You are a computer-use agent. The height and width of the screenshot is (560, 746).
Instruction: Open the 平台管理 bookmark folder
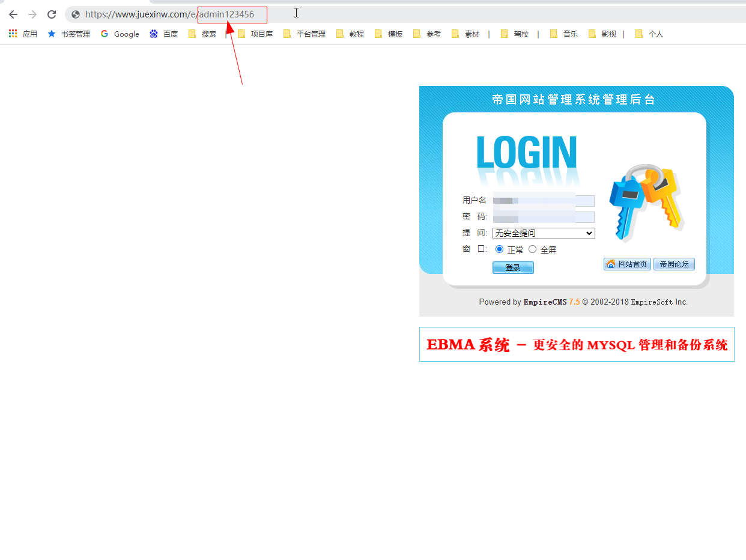[305, 34]
